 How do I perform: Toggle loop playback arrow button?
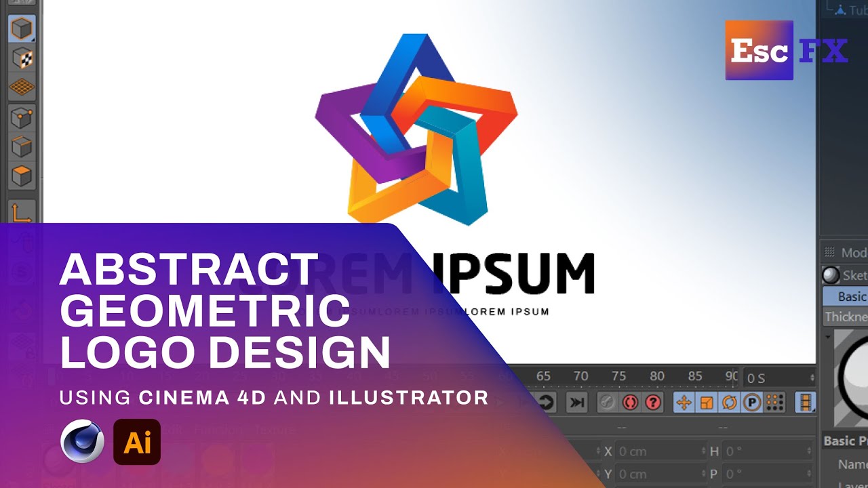click(x=546, y=403)
